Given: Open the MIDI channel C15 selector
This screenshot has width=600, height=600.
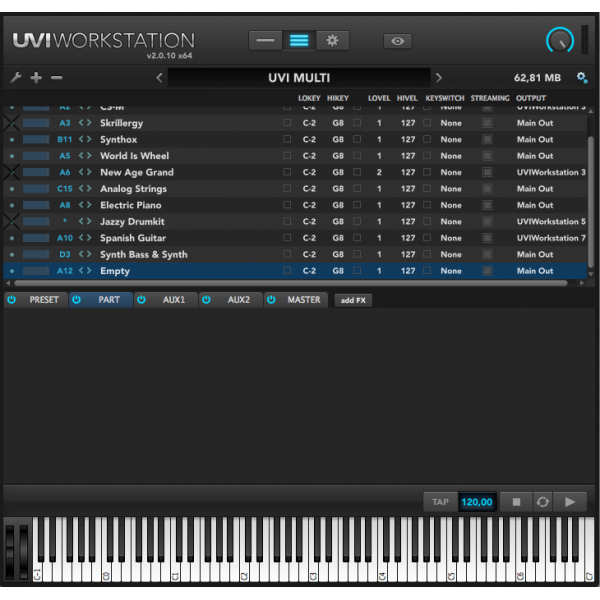Looking at the screenshot, I should [65, 189].
